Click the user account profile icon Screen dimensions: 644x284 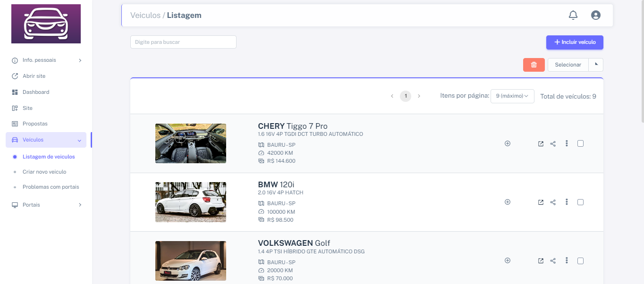(x=595, y=15)
